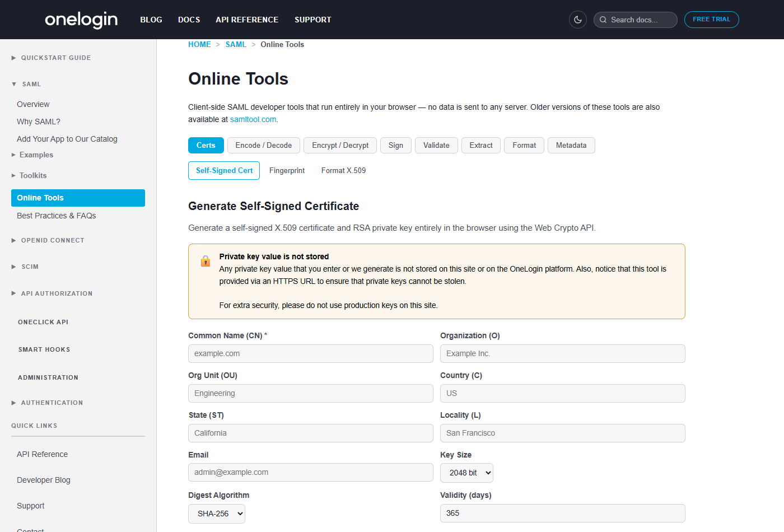This screenshot has width=784, height=532.
Task: Switch to the Metadata tab
Action: (x=571, y=145)
